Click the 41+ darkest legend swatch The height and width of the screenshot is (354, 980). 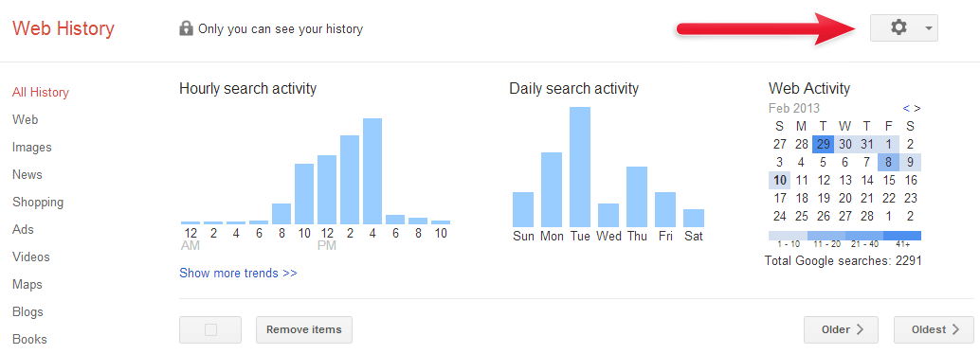point(902,236)
